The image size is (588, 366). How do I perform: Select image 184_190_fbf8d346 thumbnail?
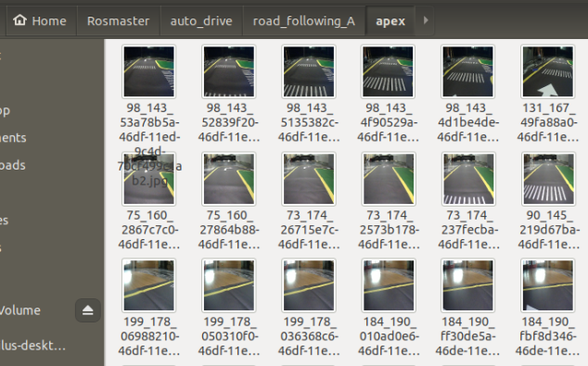pos(548,285)
